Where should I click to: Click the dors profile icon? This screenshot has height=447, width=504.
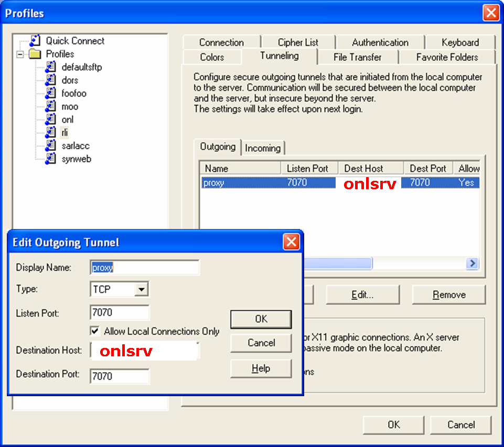(x=50, y=80)
